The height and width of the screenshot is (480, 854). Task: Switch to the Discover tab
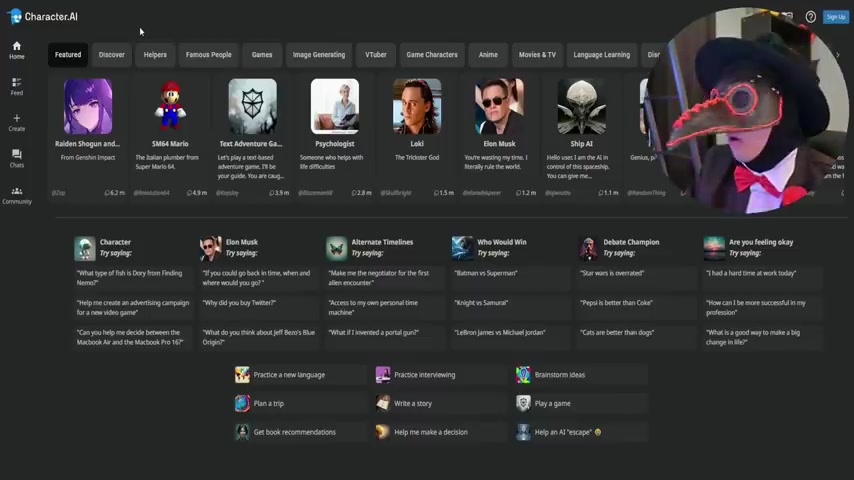pyautogui.click(x=112, y=55)
